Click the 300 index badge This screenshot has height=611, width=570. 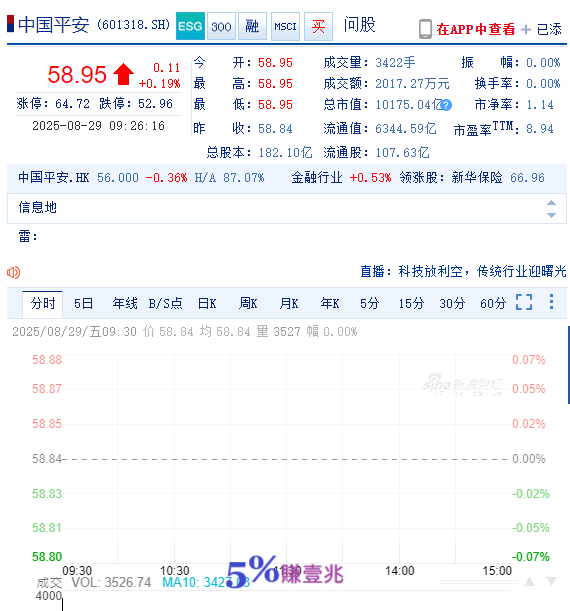[221, 26]
